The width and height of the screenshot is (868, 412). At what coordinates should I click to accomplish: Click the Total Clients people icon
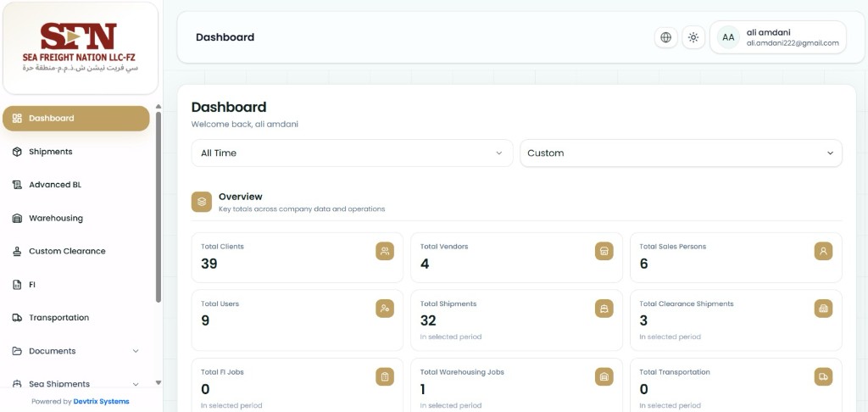click(x=385, y=251)
